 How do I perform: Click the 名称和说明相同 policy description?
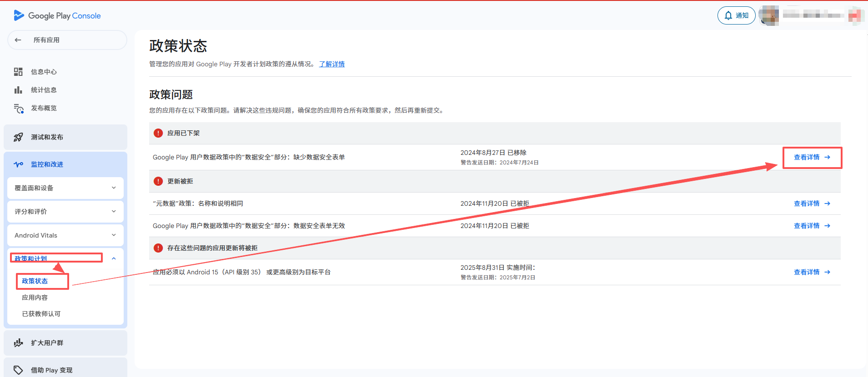point(198,203)
